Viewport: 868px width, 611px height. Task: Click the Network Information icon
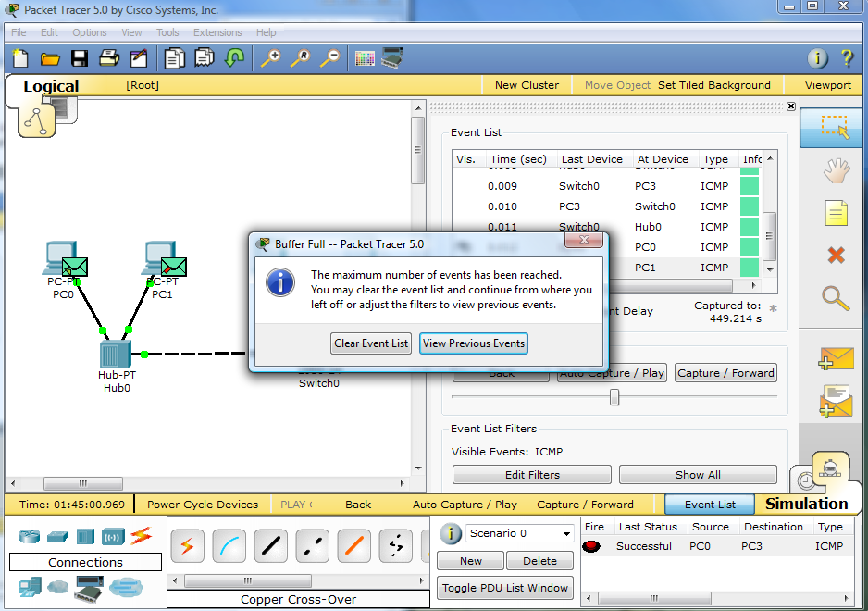coord(818,58)
